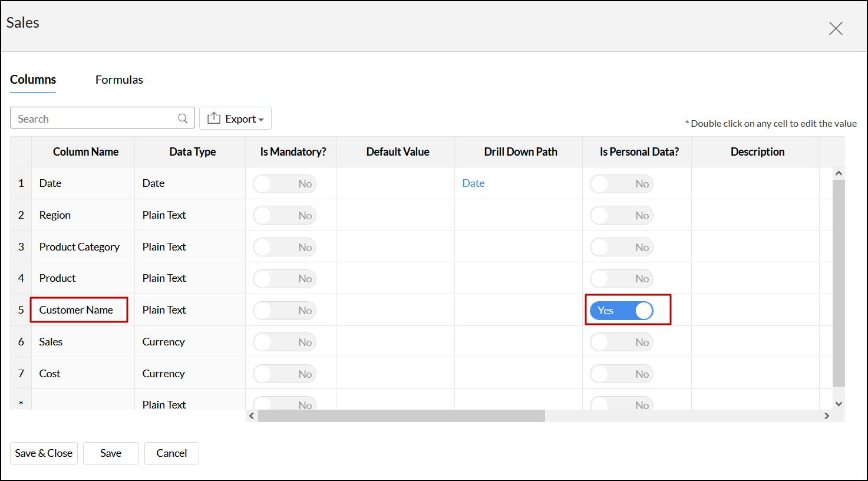Click the vertical scrollbar up arrow
The height and width of the screenshot is (481, 868).
pyautogui.click(x=839, y=173)
